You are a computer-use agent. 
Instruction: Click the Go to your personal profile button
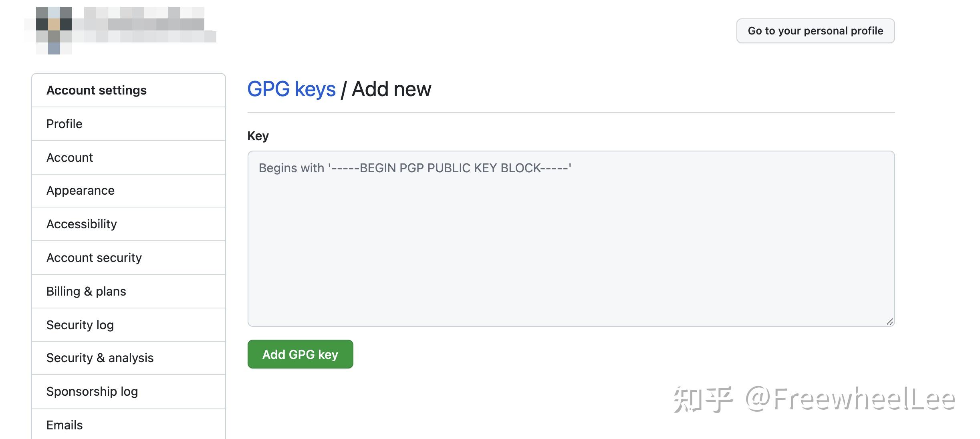pos(815,30)
